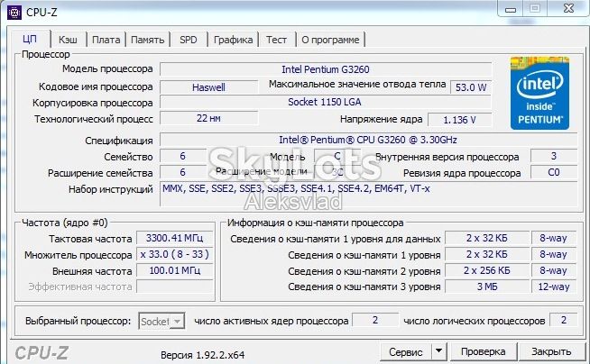Open the Кэш tab
This screenshot has height=364, width=590.
pos(68,40)
